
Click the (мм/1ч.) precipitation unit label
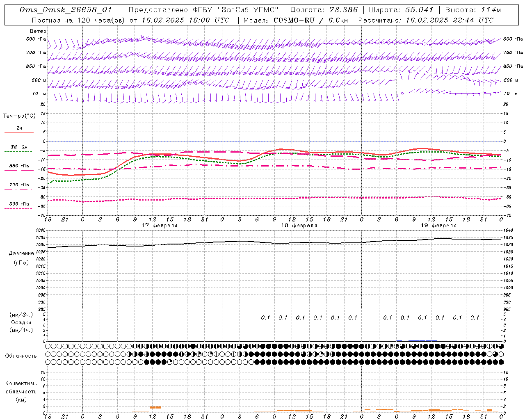21,330
